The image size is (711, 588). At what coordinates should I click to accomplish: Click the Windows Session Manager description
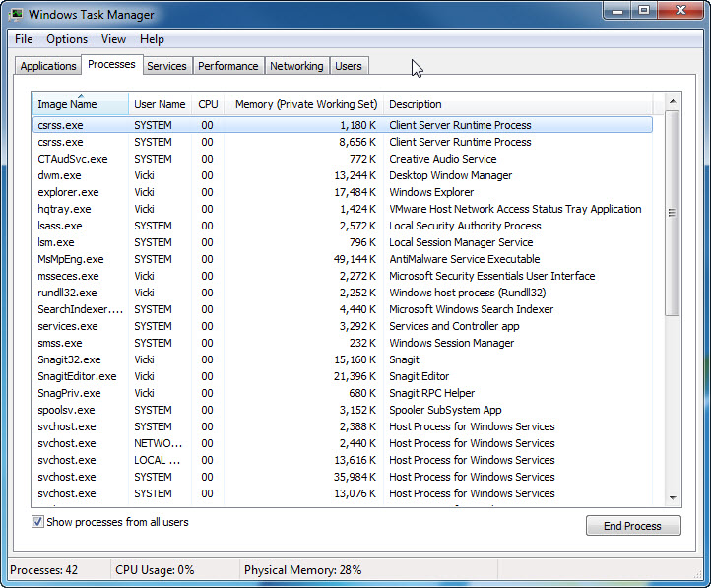(x=452, y=343)
